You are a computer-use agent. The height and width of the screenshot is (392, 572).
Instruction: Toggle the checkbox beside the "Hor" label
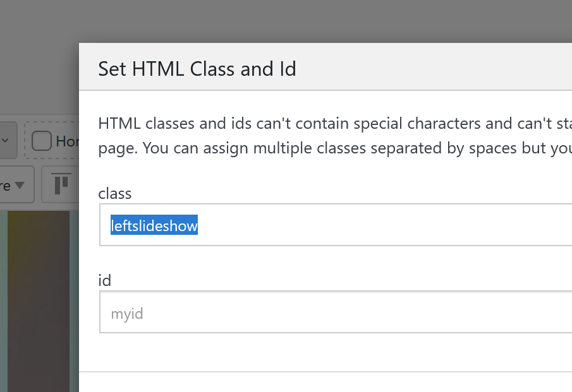42,141
